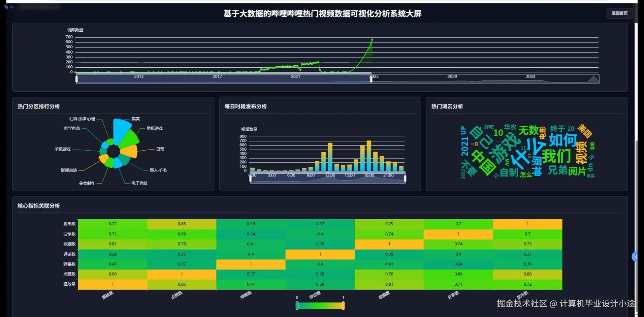
Task: Click the heatmap legend handle at 0
Action: click(x=297, y=306)
